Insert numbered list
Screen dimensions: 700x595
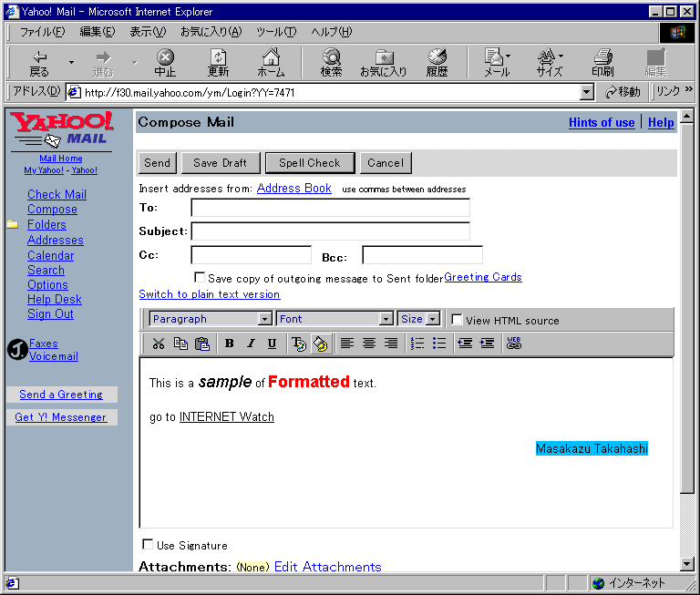click(x=417, y=343)
